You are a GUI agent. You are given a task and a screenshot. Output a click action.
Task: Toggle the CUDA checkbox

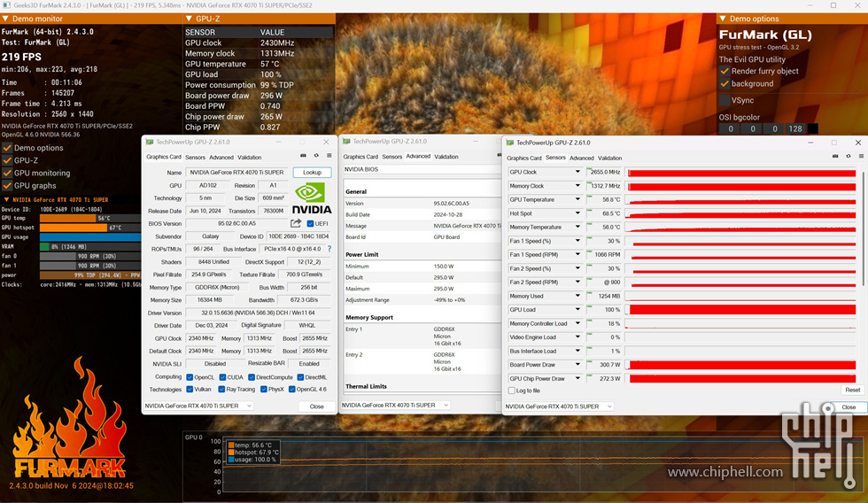(222, 377)
